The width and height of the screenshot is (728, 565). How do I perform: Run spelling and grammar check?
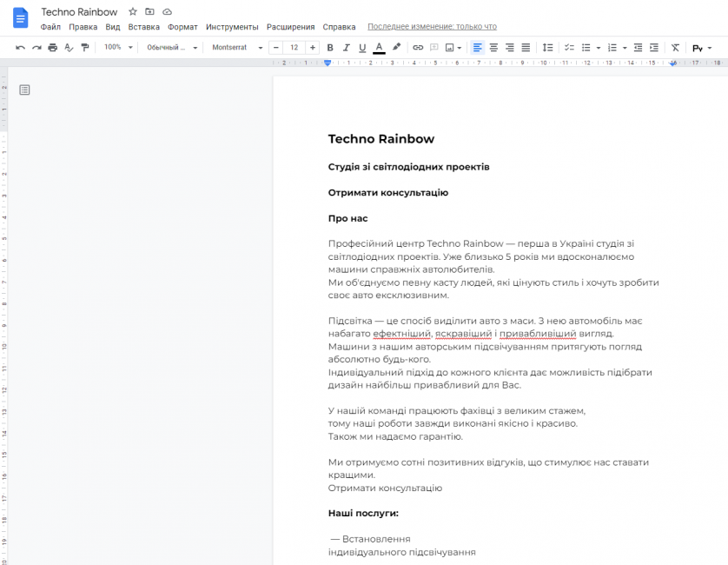point(69,48)
